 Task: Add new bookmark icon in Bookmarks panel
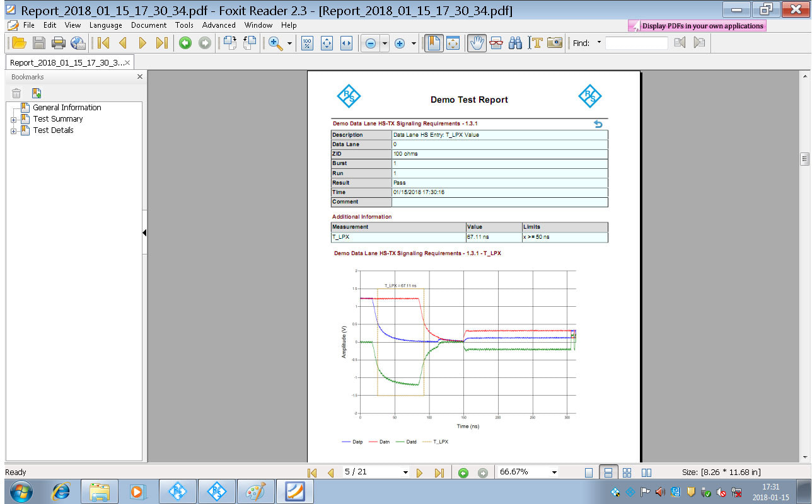(x=37, y=93)
